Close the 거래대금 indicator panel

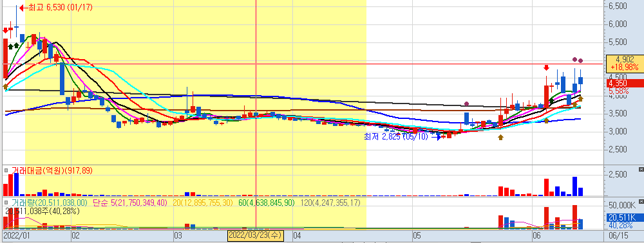pos(641,169)
